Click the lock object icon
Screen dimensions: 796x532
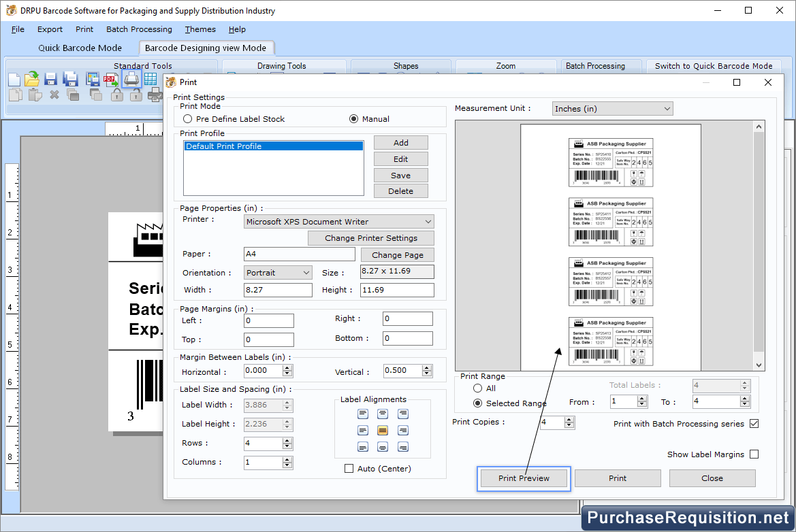click(117, 95)
